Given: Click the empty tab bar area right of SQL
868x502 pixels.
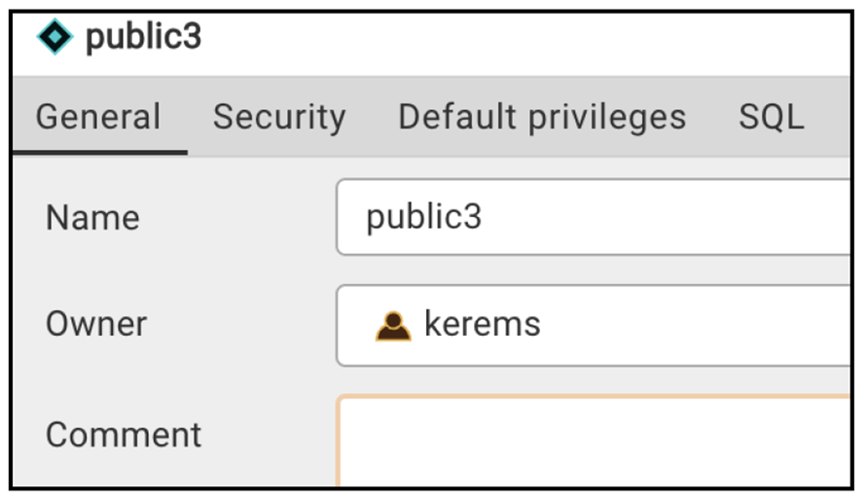Looking at the screenshot, I should [x=827, y=117].
